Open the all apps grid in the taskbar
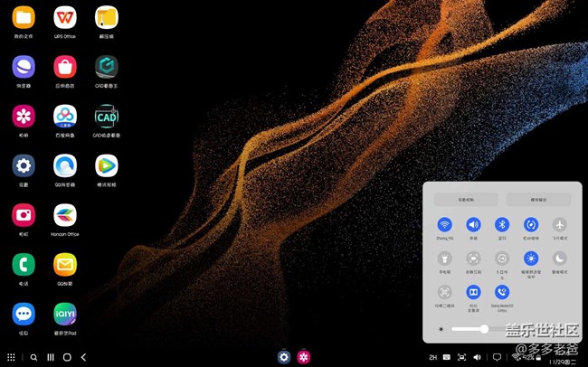The image size is (588, 367). (x=11, y=357)
